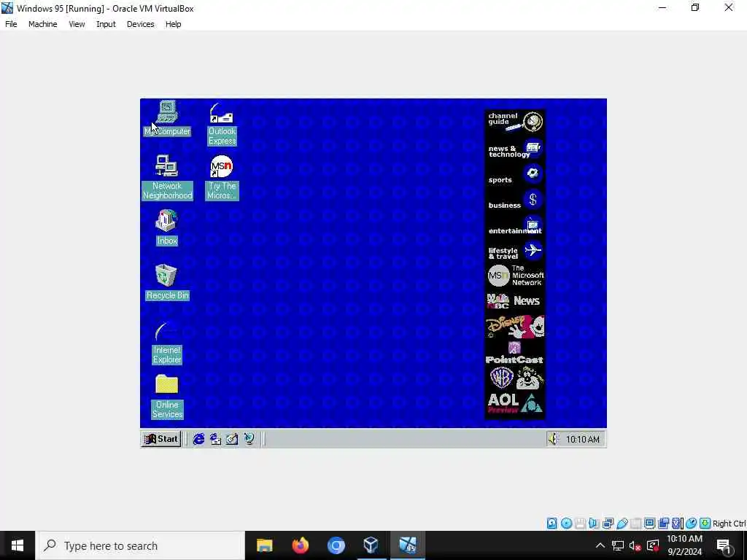This screenshot has width=747, height=560.
Task: Select the Internet Explorer desktop icon
Action: 167,343
